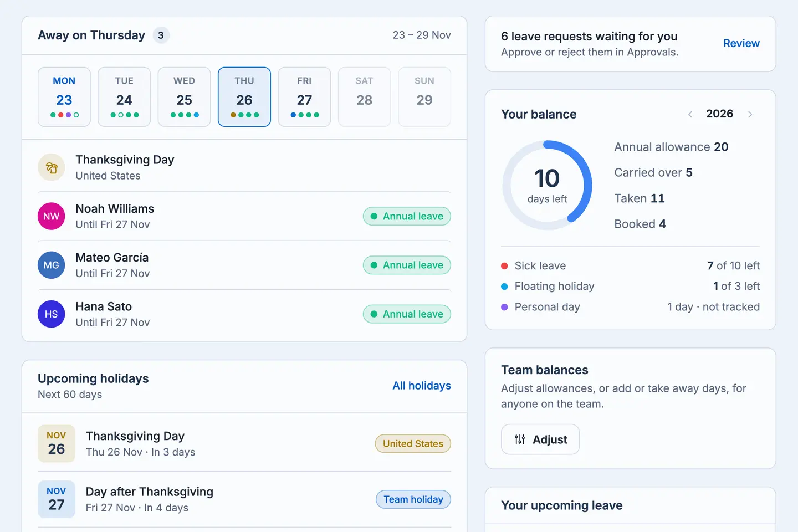Click the 2026 year label
This screenshot has height=532, width=798.
tap(720, 114)
